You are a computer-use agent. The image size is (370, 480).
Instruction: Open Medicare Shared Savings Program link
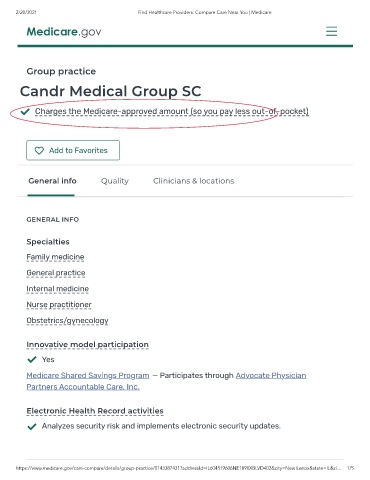(x=88, y=375)
